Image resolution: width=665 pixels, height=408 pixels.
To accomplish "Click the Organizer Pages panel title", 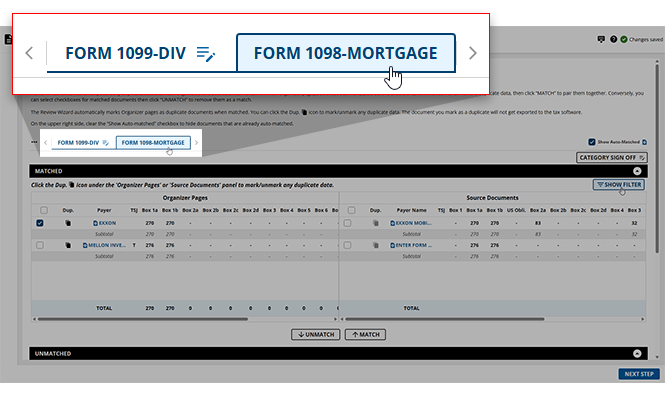I will pos(185,198).
